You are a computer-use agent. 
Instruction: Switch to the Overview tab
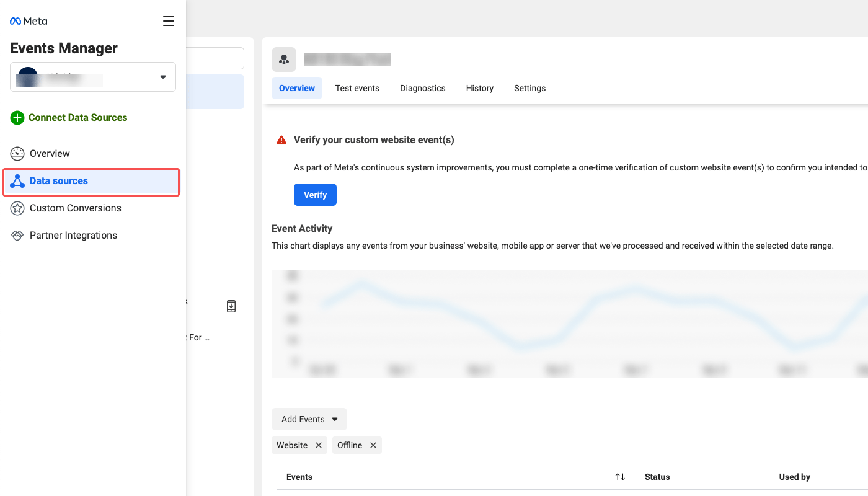click(297, 88)
